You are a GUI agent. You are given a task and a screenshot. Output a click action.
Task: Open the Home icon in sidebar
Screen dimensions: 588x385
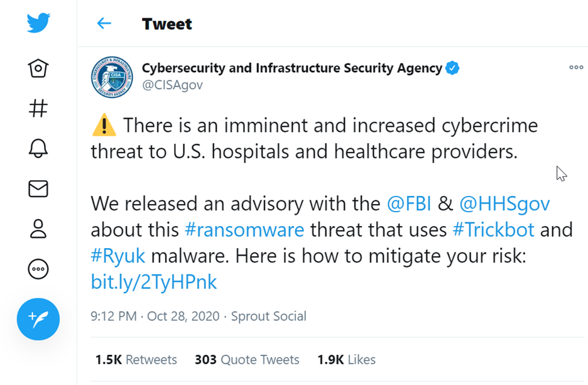point(38,68)
